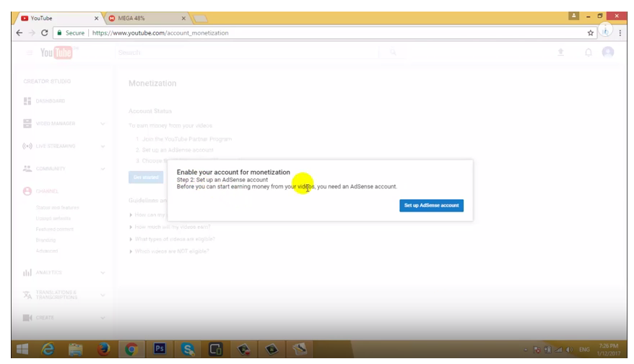Reload the page with refresh icon
Image resolution: width=634 pixels, height=364 pixels.
click(x=45, y=32)
